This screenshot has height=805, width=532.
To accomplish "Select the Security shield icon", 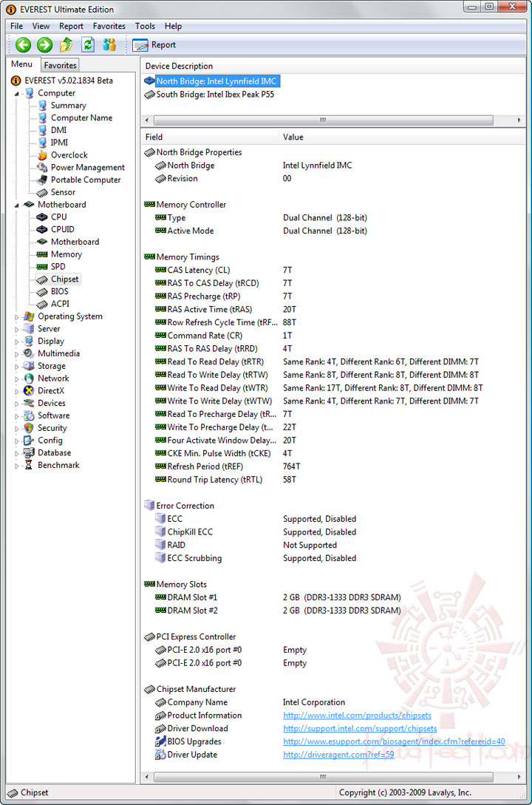I will [x=30, y=428].
